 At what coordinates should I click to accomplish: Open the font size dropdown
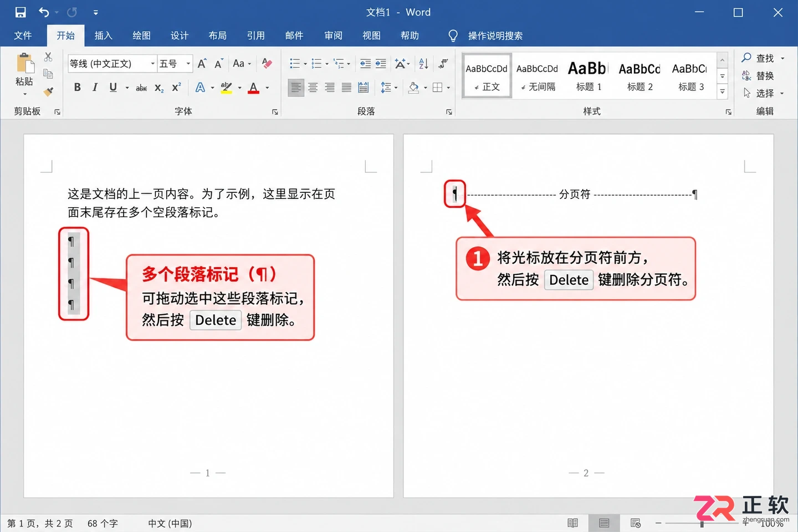[188, 64]
